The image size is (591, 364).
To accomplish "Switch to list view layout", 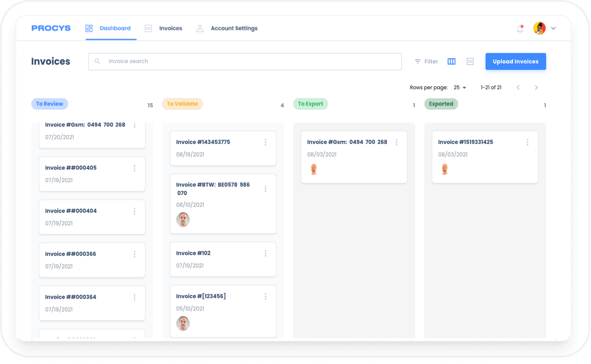I will click(470, 61).
